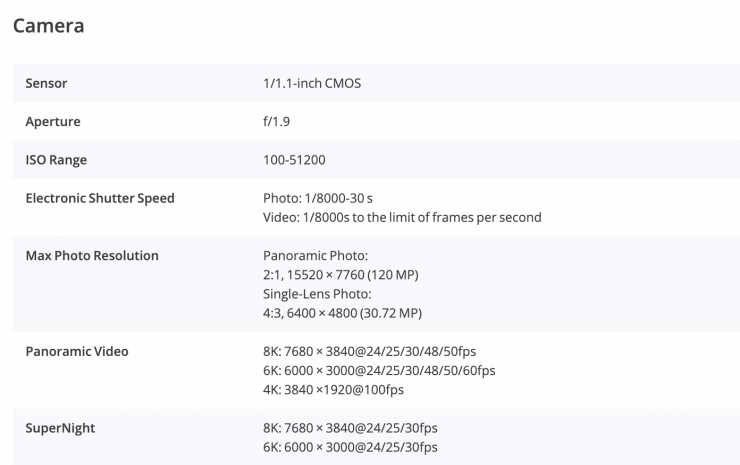This screenshot has width=740, height=465.
Task: Select the Panoramic Video row label
Action: (77, 351)
